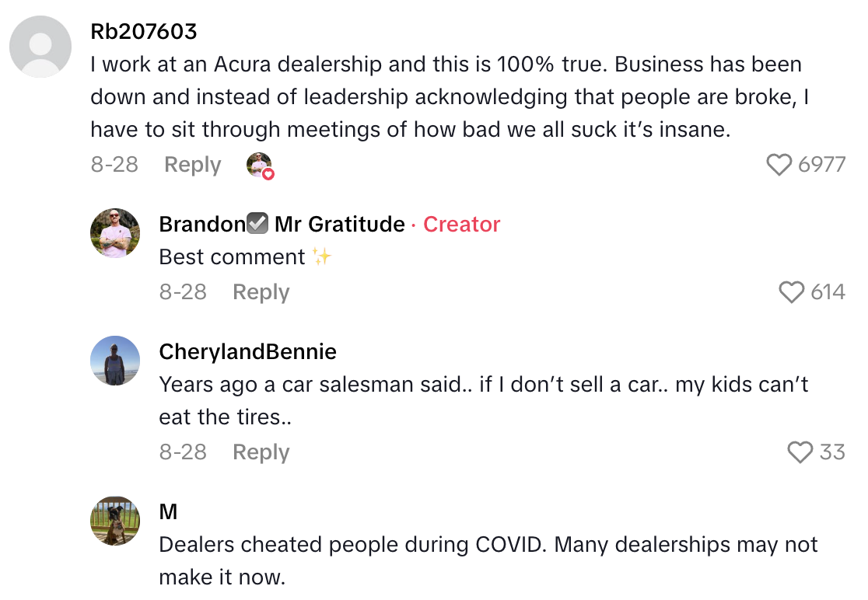Image resolution: width=868 pixels, height=600 pixels.
Task: Open Rb207603's username link
Action: tap(144, 32)
